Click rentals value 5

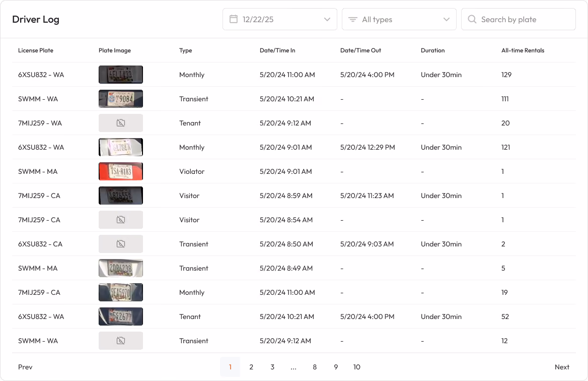[x=503, y=268]
